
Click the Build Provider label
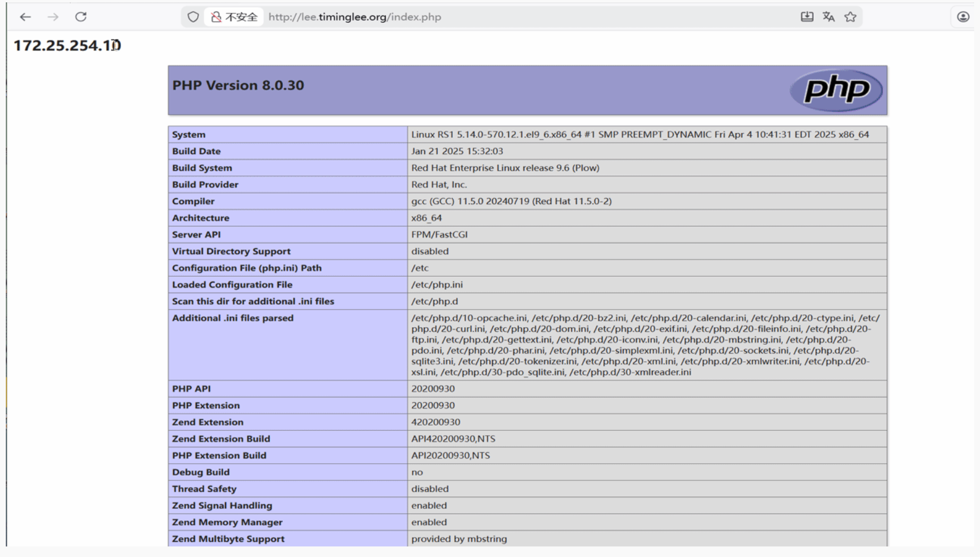205,185
